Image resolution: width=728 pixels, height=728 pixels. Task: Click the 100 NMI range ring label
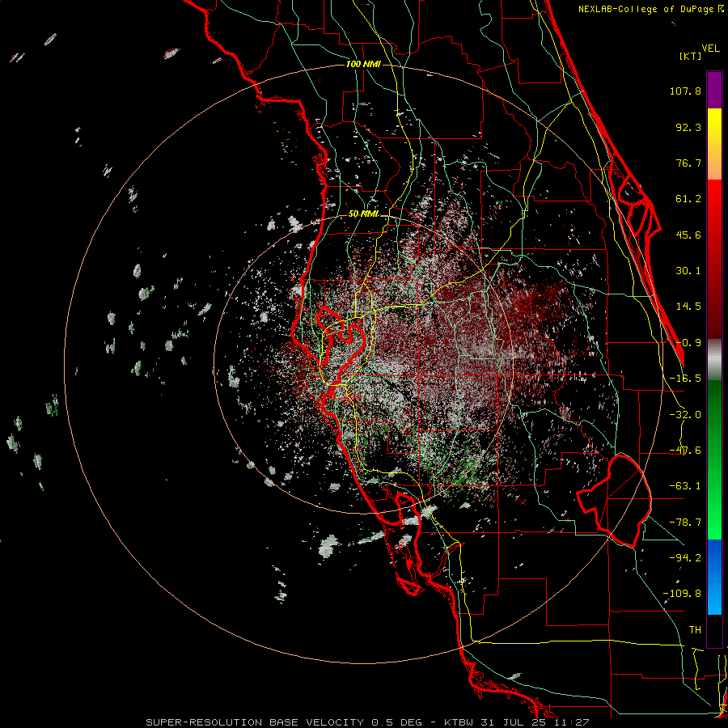pos(363,64)
